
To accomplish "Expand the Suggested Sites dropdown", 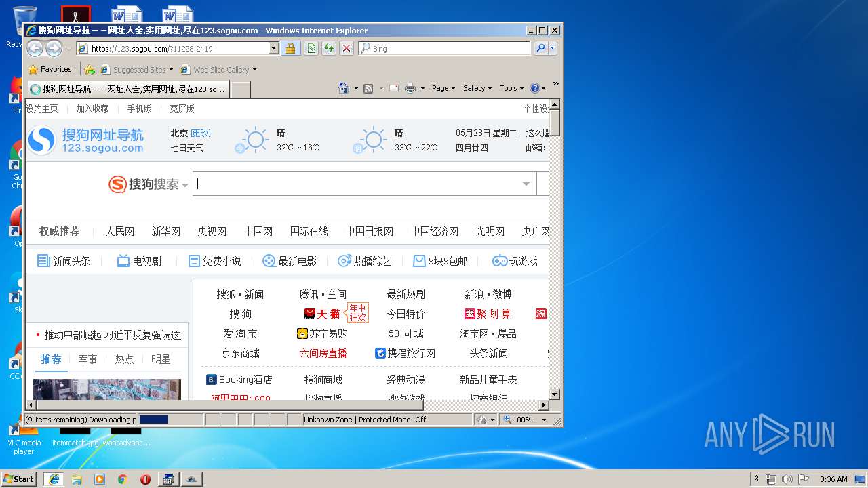I will 171,69.
